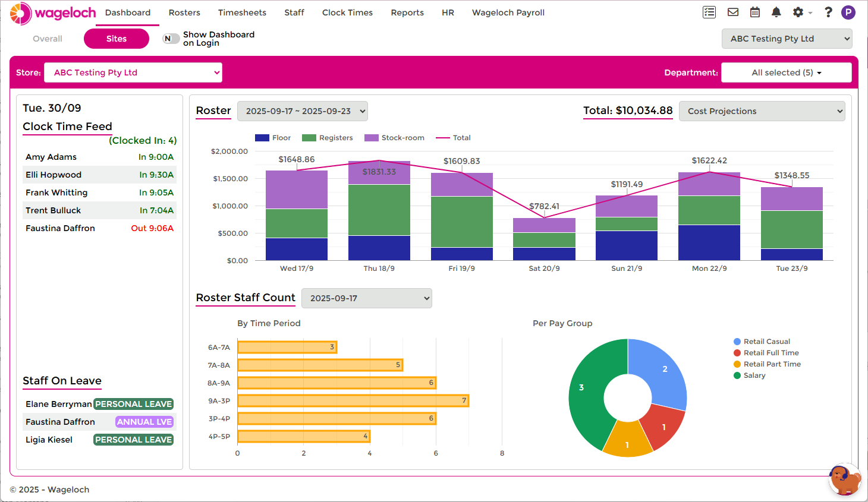Viewport: 868px width, 502px height.
Task: Open the Wageloch Payroll menu item
Action: point(508,12)
